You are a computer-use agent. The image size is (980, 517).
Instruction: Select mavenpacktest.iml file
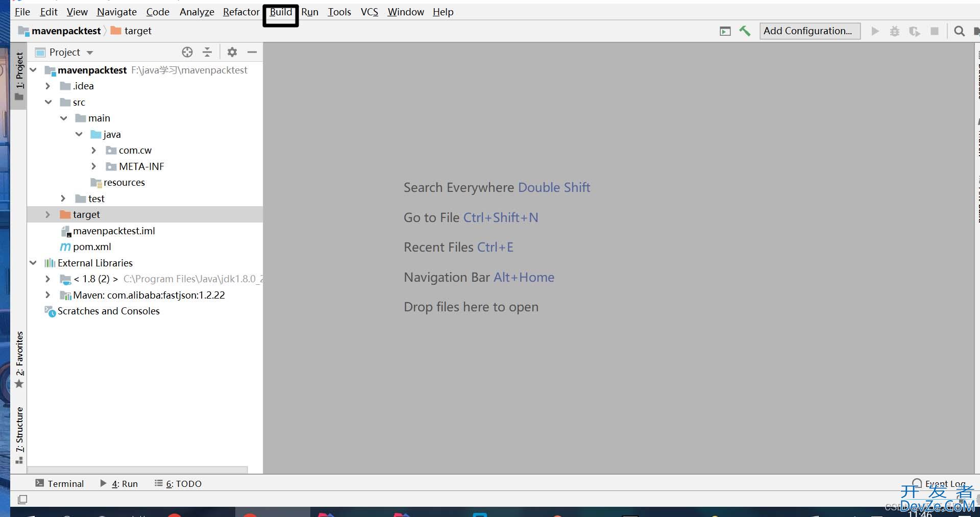(x=145, y=231)
